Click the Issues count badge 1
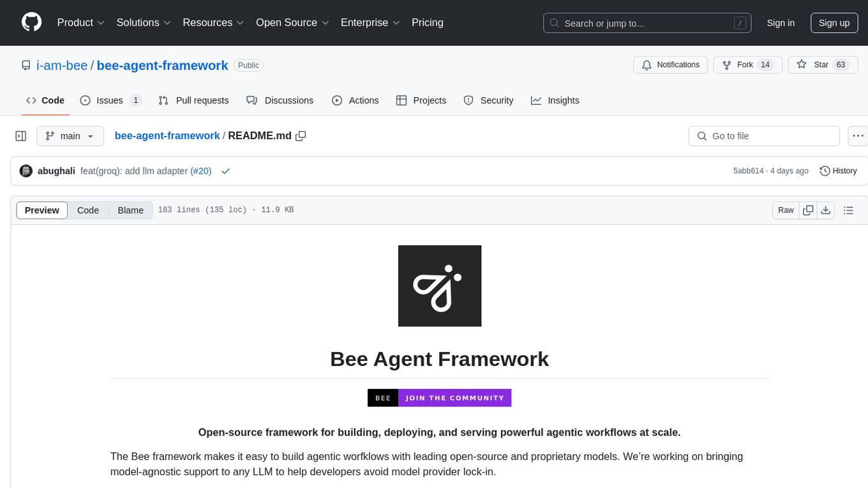The width and height of the screenshot is (868, 488). [135, 100]
